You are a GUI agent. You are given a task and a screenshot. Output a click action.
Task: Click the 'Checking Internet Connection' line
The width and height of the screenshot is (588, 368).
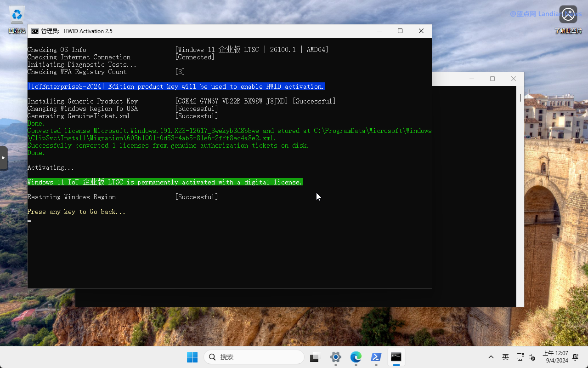pos(121,57)
